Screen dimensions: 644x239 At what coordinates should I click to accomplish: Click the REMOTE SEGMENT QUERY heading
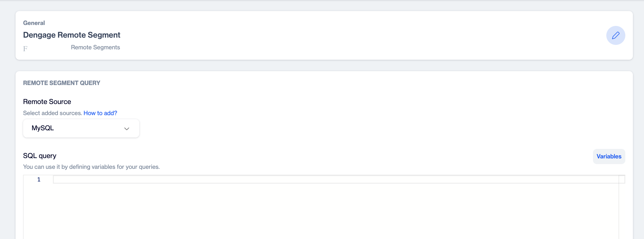(x=61, y=83)
